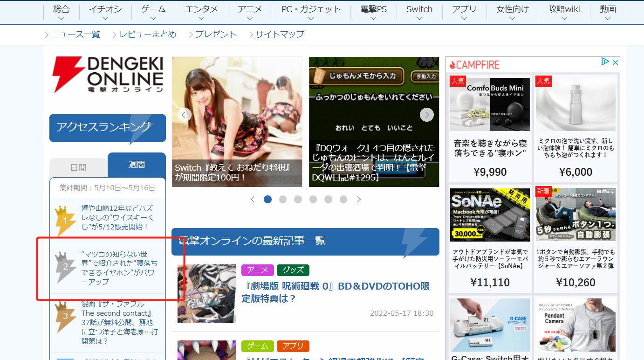Viewport: 644px width, 360px height.
Task: Switch to the 週間 ranking tab
Action: (x=137, y=165)
